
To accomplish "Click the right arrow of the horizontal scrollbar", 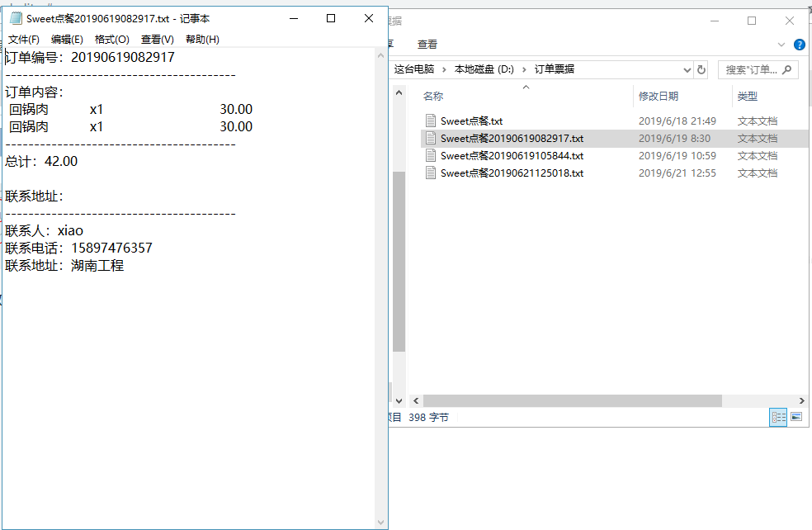I will tap(800, 400).
